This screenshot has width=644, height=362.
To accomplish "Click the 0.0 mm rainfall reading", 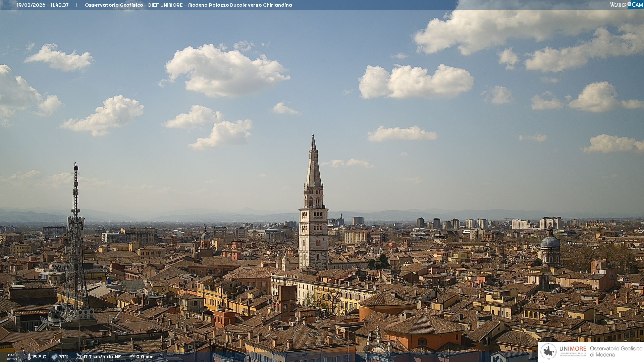I will 145,357.
